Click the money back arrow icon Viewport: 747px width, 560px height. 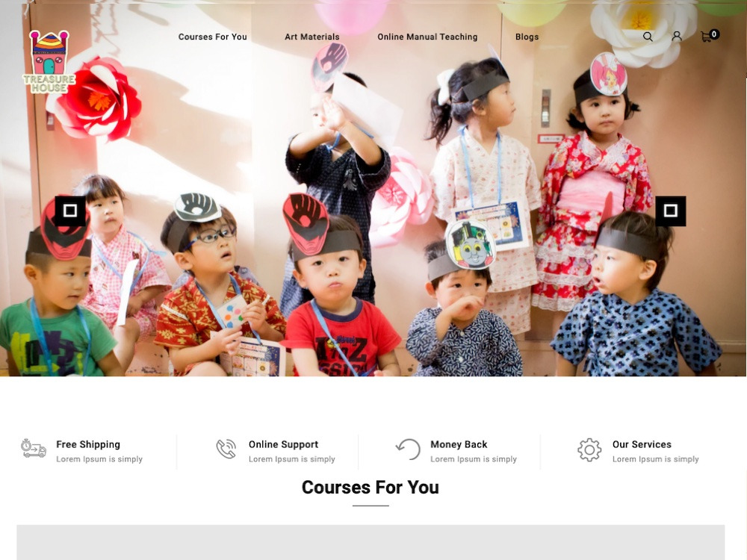[409, 449]
